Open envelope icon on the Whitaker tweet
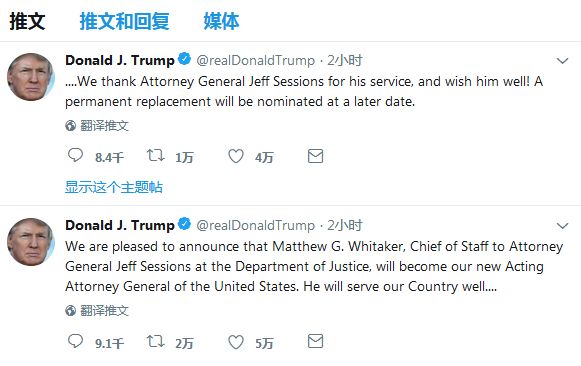The width and height of the screenshot is (581, 366). click(x=315, y=341)
